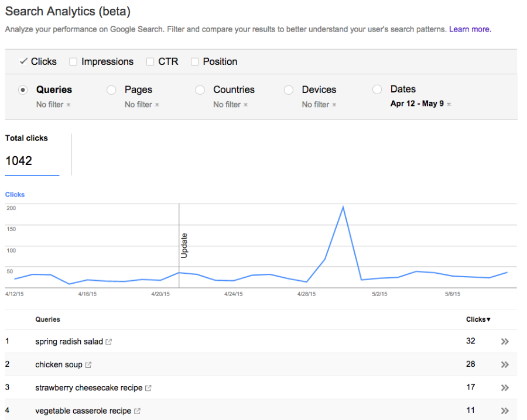Screen dimensions: 527x420
Task: Check the CTR metric box
Action: [x=150, y=61]
